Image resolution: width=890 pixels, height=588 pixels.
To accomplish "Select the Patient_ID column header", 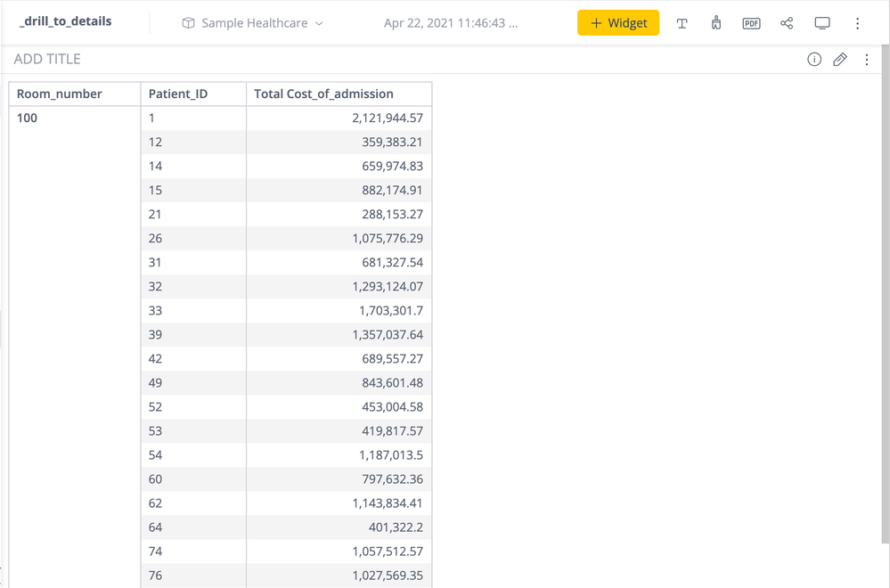I will tap(178, 94).
